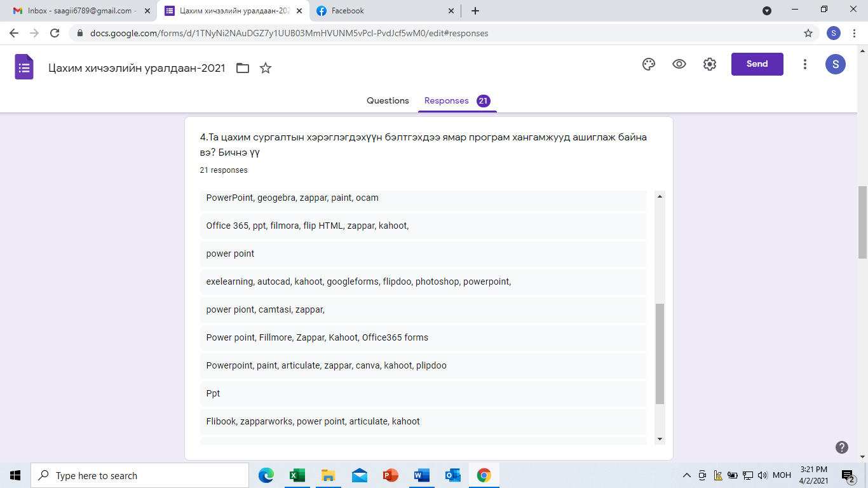Screen dimensions: 868x488
Task: Open the Google account avatar in Forms
Action: pyautogui.click(x=836, y=64)
